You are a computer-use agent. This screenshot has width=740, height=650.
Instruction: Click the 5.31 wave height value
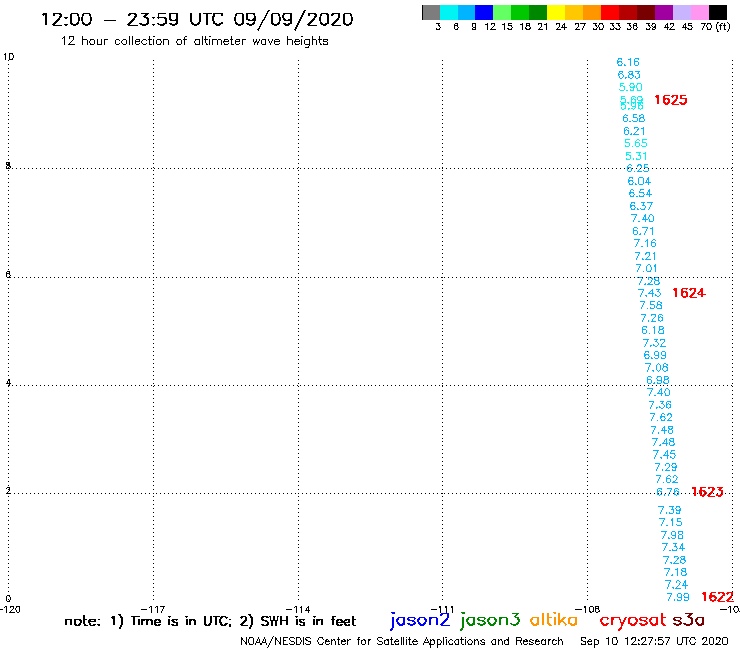(636, 156)
